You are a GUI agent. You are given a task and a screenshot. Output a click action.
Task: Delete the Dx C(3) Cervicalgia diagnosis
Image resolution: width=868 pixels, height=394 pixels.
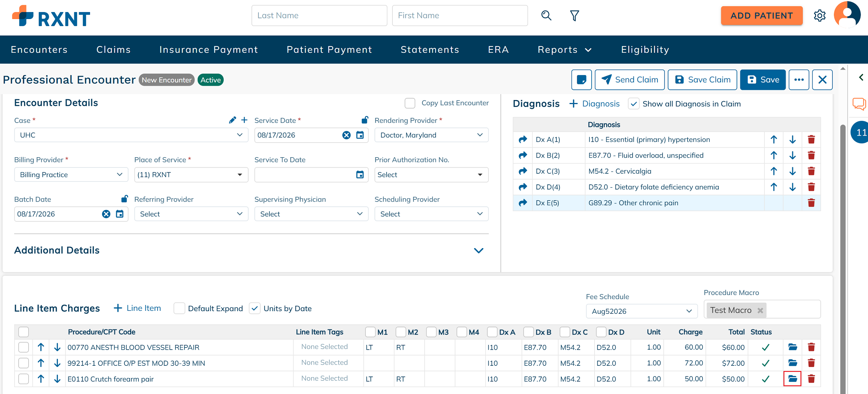click(x=811, y=171)
